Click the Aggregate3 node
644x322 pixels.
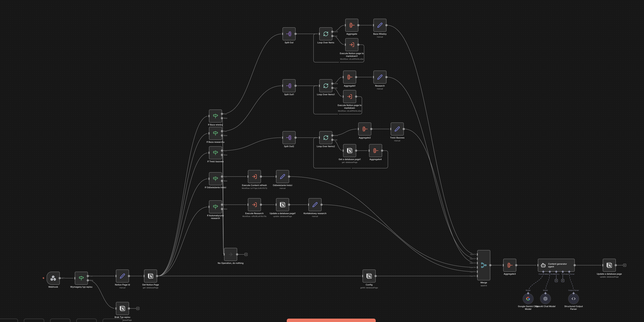pyautogui.click(x=510, y=265)
